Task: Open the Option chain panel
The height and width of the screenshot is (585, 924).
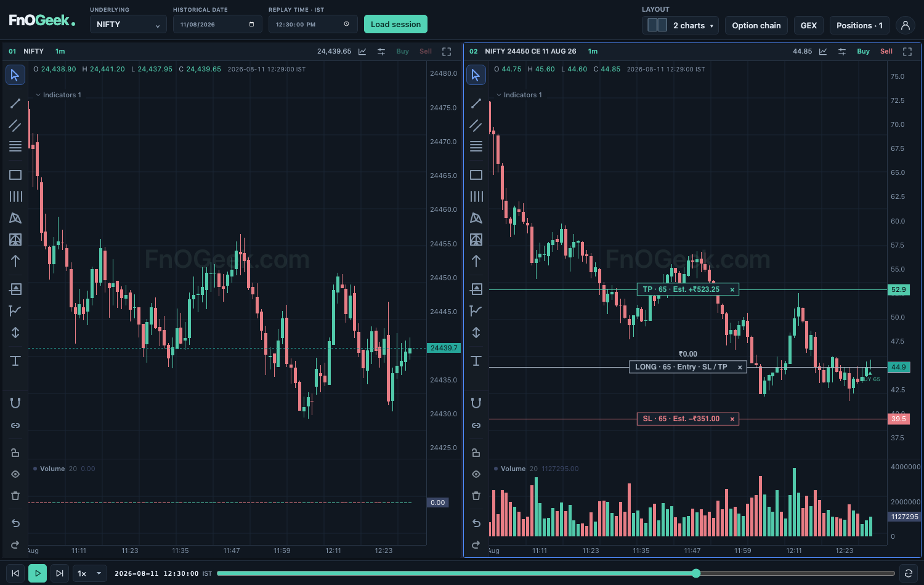Action: [756, 25]
